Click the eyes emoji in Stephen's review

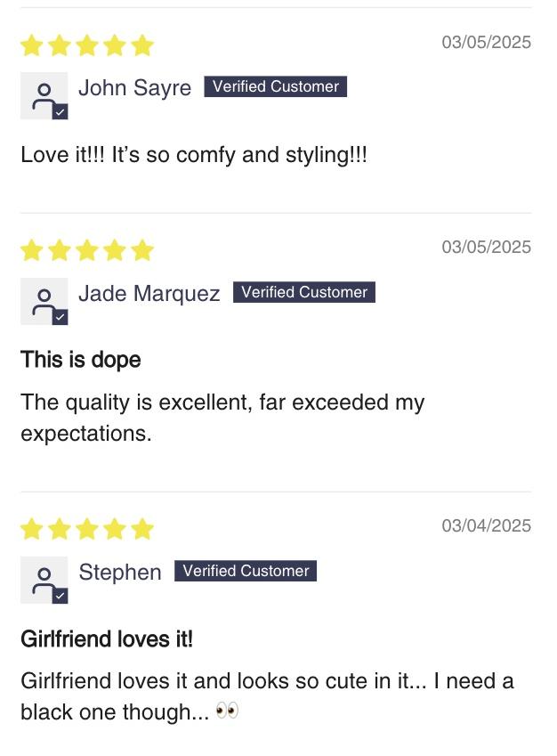click(x=227, y=711)
